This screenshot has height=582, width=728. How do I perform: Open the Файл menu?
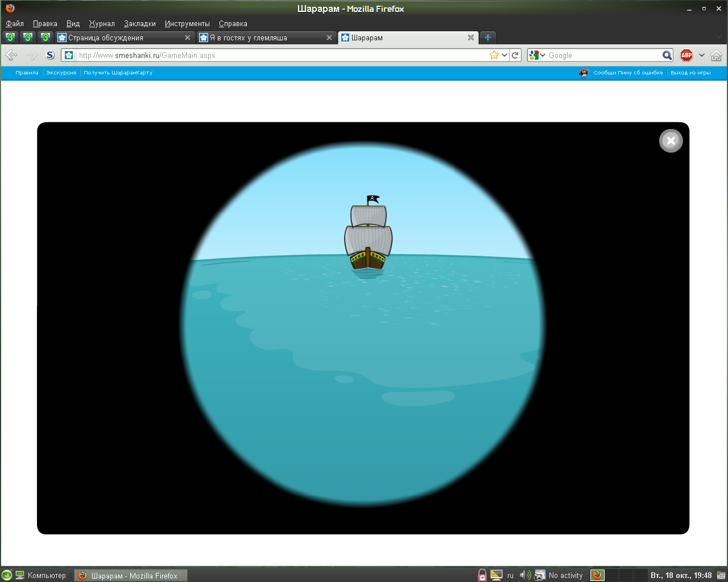(x=15, y=23)
